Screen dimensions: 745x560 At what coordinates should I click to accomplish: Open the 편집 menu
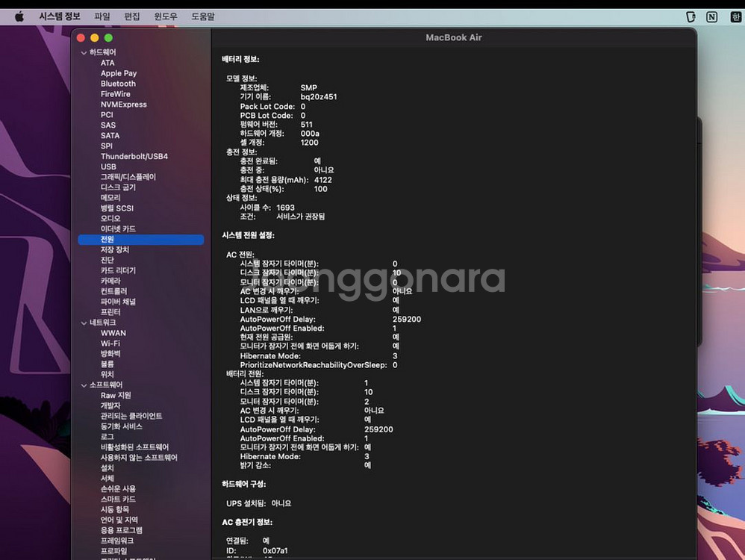pyautogui.click(x=132, y=16)
